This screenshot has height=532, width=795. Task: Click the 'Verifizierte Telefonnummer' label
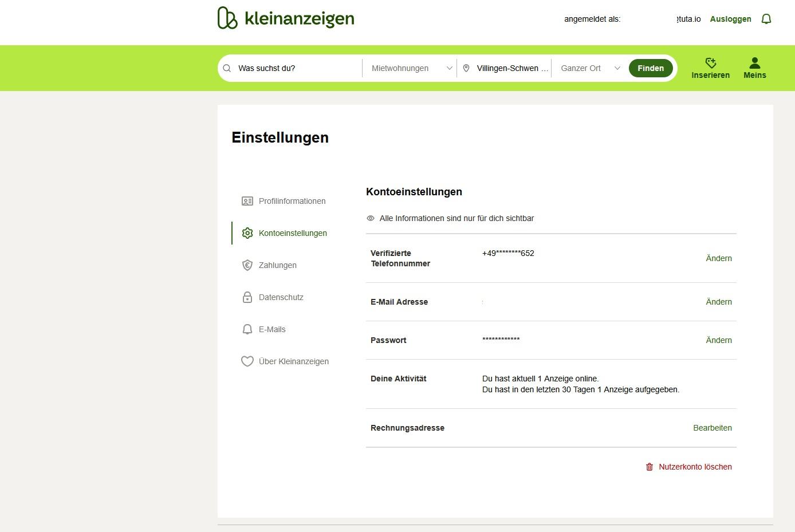(400, 258)
